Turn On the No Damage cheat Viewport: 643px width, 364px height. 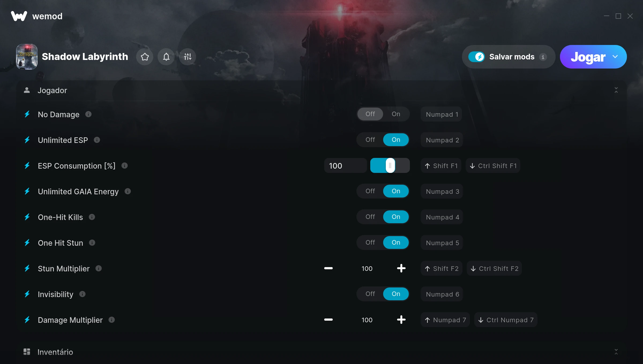tap(396, 114)
